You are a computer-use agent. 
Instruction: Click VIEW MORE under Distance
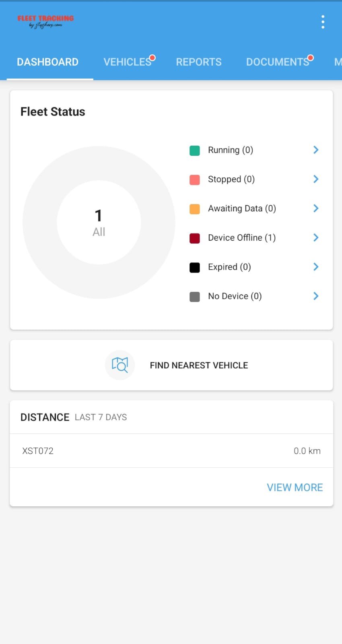tap(295, 487)
